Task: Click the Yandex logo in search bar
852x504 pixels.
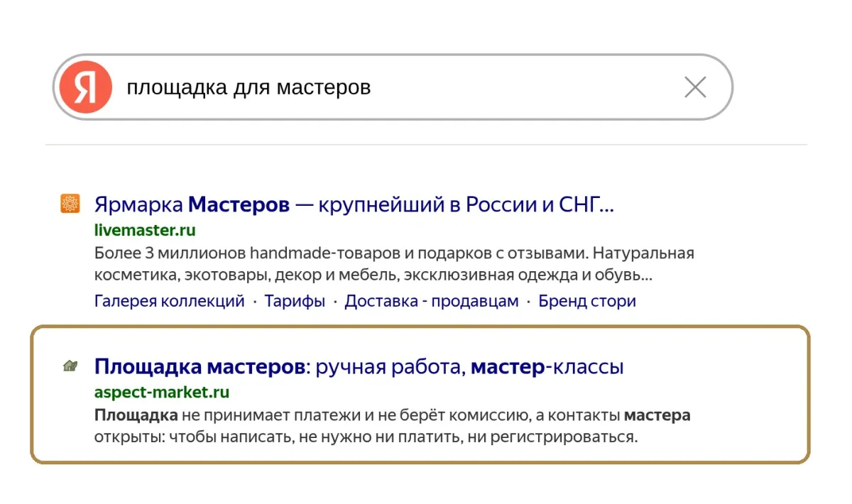Action: click(x=85, y=87)
